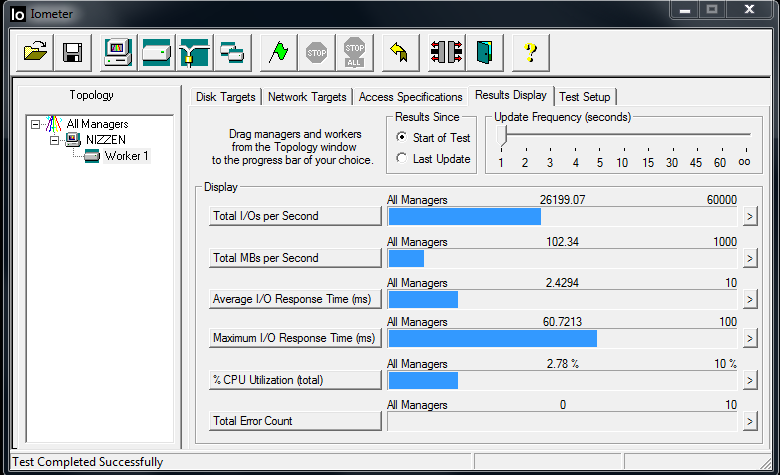Collapse the All Managers tree node
Image resolution: width=780 pixels, height=475 pixels.
35,124
